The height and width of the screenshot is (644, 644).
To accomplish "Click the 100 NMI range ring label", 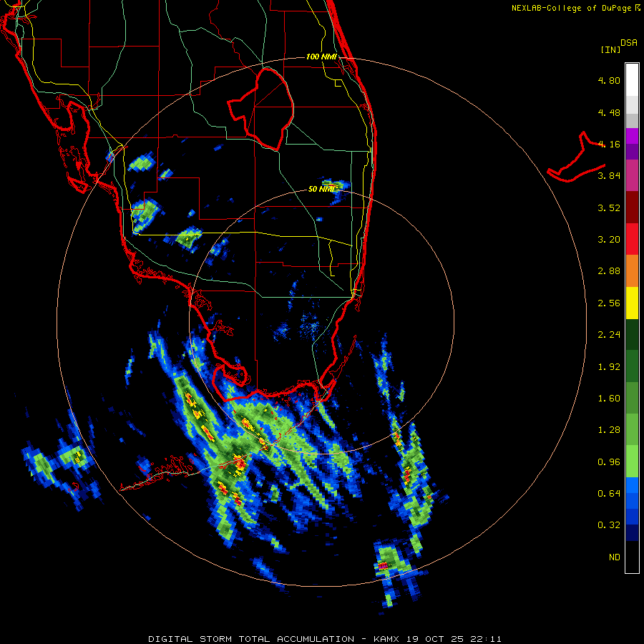I will [x=321, y=57].
